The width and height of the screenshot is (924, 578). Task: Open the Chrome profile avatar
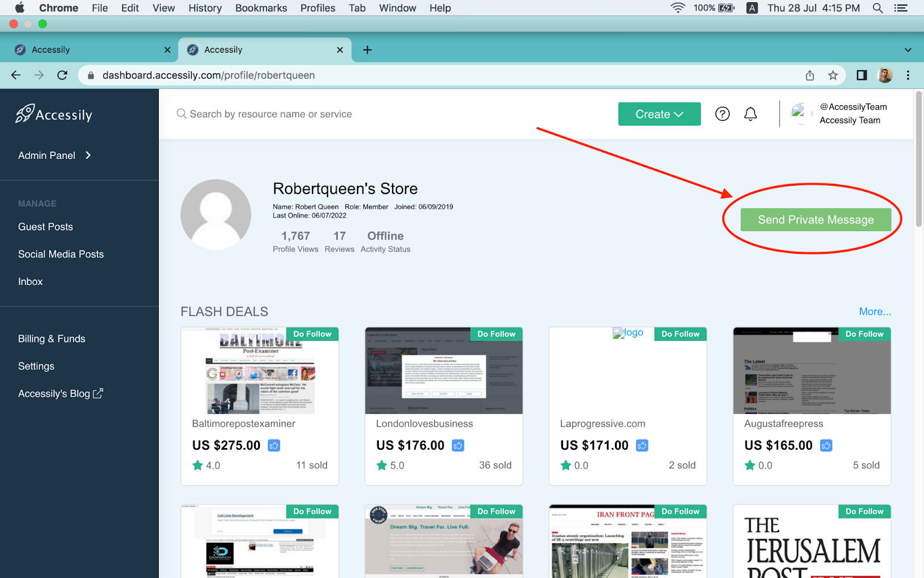click(x=885, y=75)
